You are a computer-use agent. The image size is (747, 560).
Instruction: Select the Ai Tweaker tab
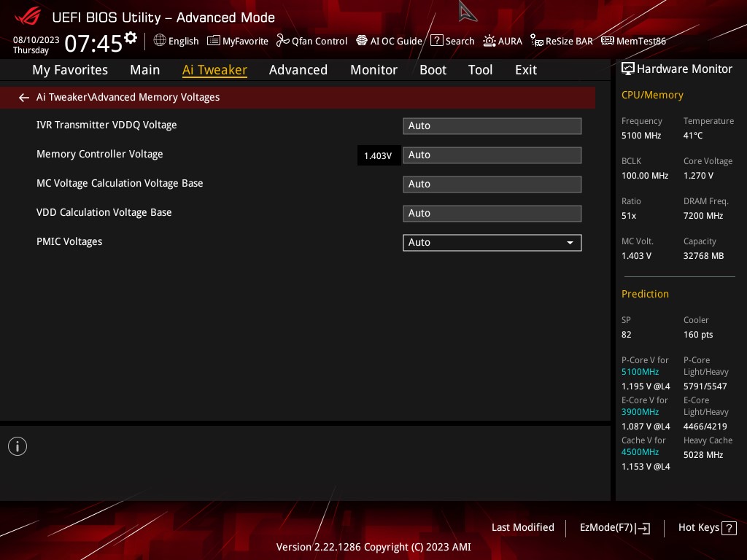pos(214,70)
